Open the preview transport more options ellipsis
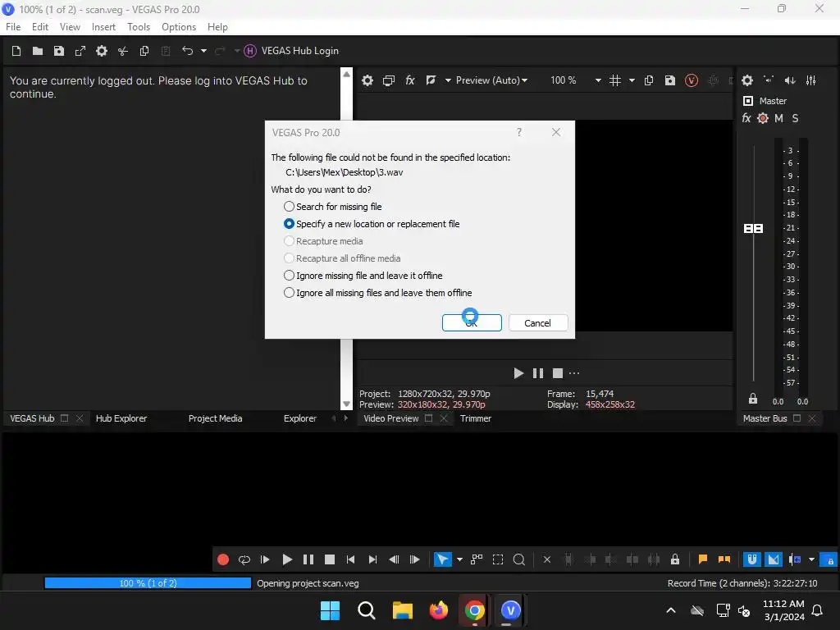The image size is (840, 630). pos(574,373)
